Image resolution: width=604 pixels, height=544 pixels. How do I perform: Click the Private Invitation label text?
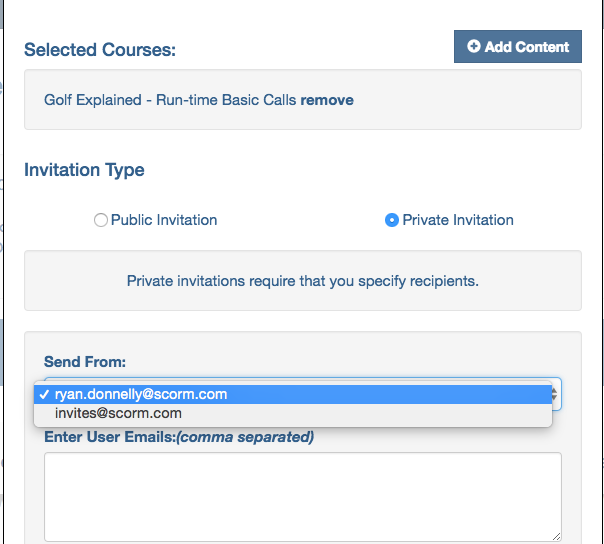click(x=457, y=220)
